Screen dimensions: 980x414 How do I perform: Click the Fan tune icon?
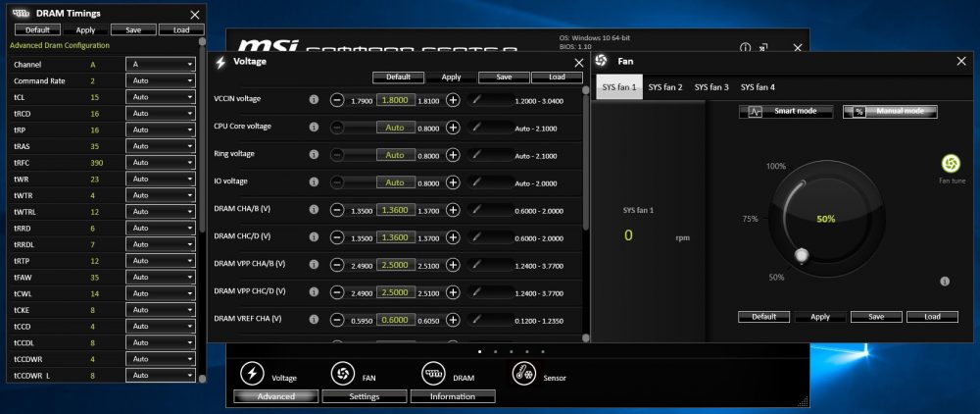[951, 164]
